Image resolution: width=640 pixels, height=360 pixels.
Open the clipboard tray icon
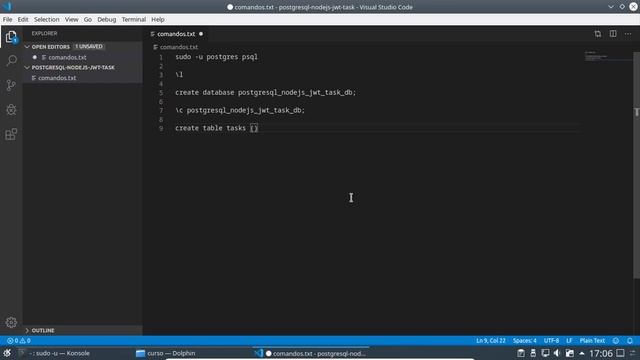521,353
